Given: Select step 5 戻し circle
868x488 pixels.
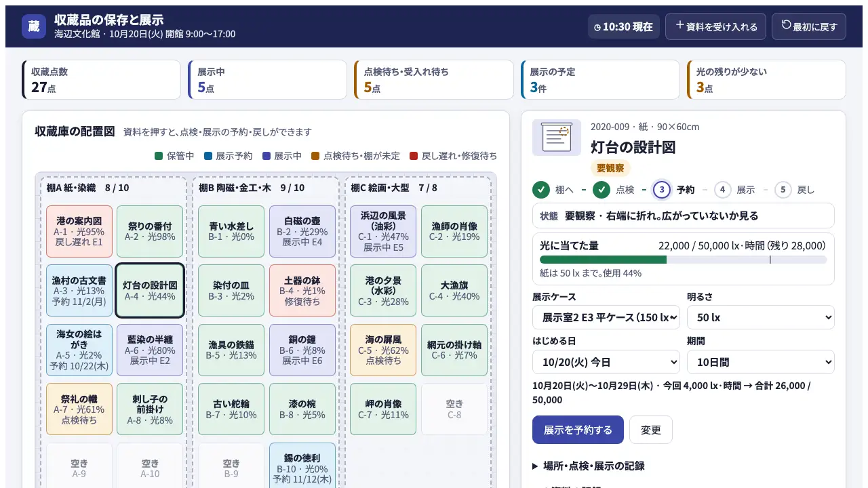Looking at the screenshot, I should pyautogui.click(x=783, y=190).
